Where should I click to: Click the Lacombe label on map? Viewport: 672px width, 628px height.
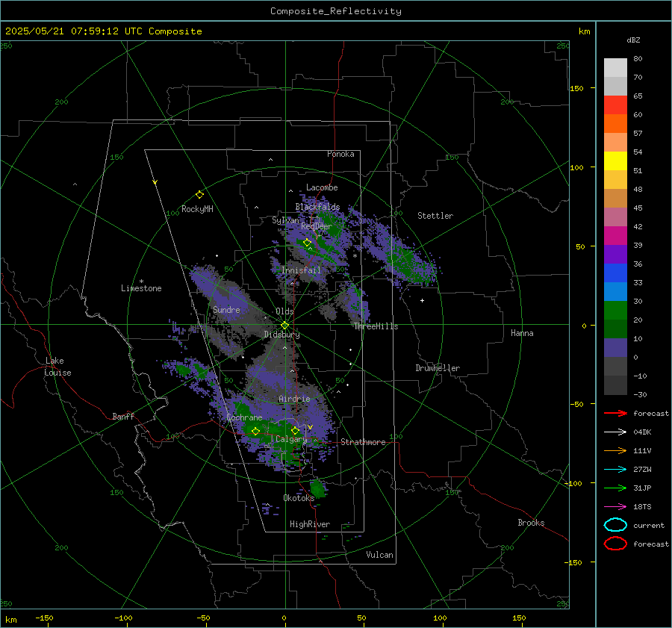tap(322, 187)
